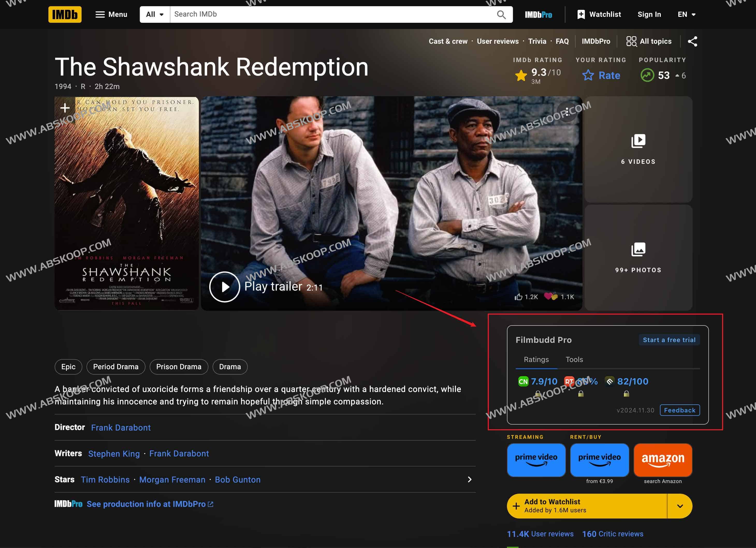Open Frank Darabont director link

click(x=121, y=427)
